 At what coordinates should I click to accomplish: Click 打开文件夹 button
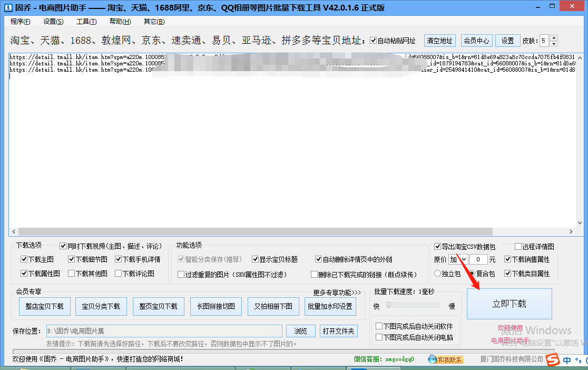point(338,331)
